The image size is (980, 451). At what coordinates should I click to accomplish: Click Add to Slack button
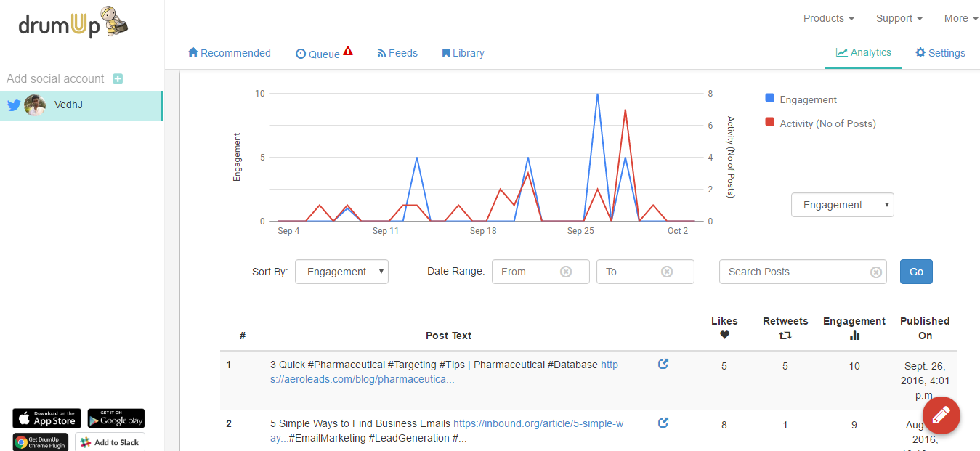[110, 442]
